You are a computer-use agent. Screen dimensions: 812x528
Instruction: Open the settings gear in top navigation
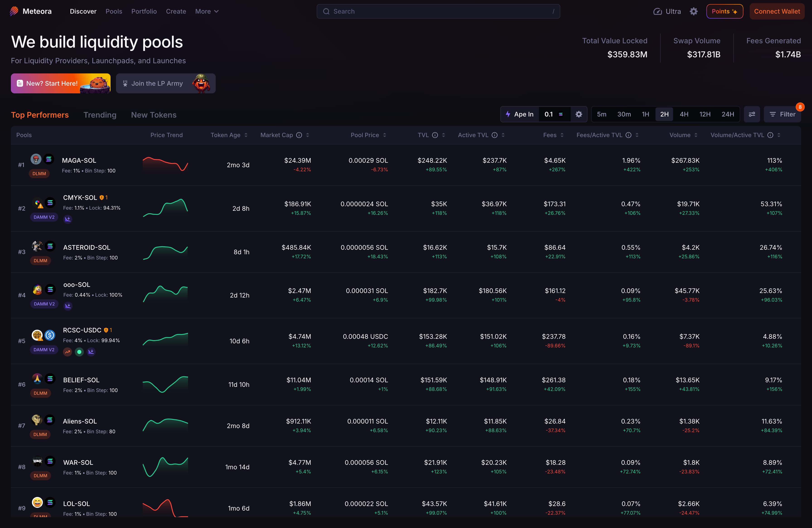[x=694, y=11]
